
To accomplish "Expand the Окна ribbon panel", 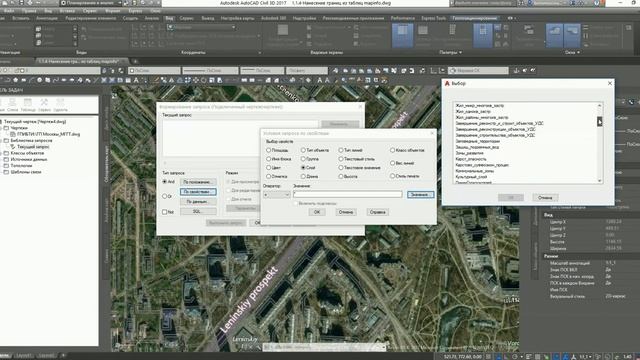I will [572, 52].
